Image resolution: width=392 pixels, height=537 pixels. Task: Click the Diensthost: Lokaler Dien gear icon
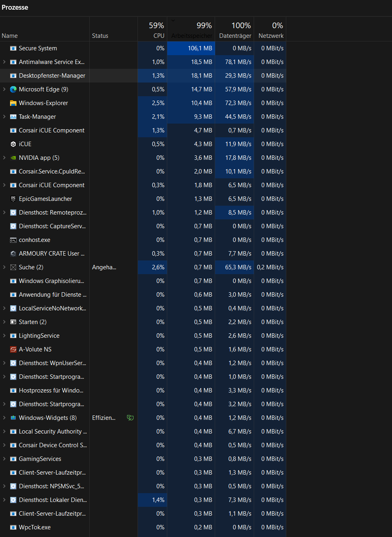[13, 500]
